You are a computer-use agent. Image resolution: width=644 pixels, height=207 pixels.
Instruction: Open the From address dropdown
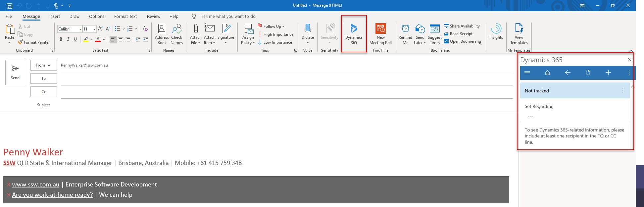pos(43,65)
